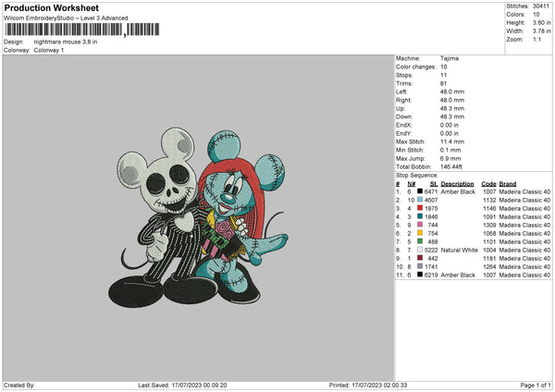Select the stitch count '6471'
The image size is (555, 392).
tap(431, 191)
